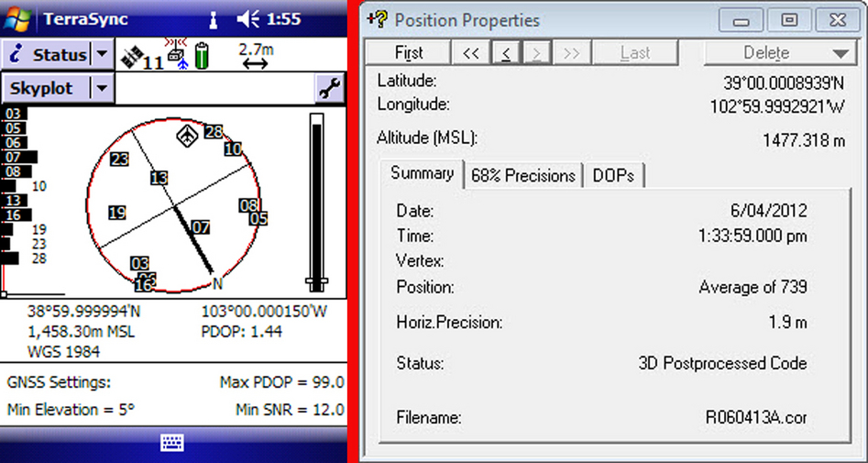Click the PDOP: 1.44 reading

click(x=241, y=332)
